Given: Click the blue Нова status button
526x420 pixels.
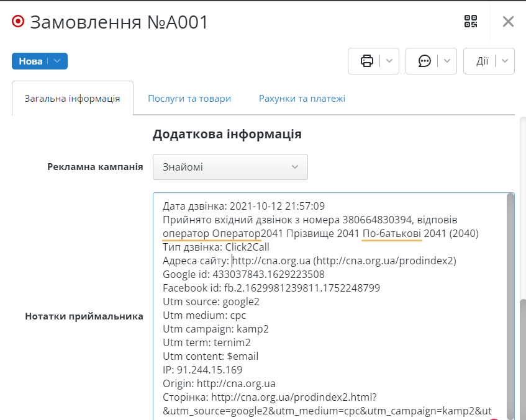Looking at the screenshot, I should 30,61.
